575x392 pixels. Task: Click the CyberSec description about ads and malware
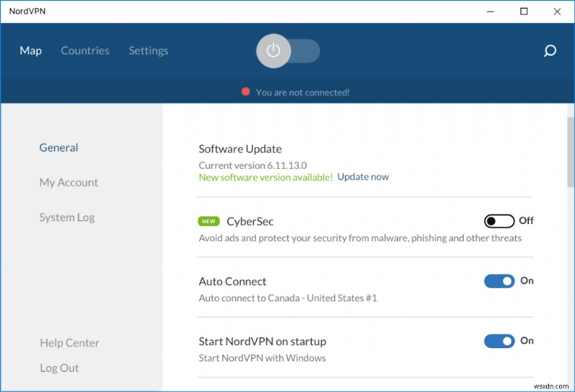tap(360, 238)
